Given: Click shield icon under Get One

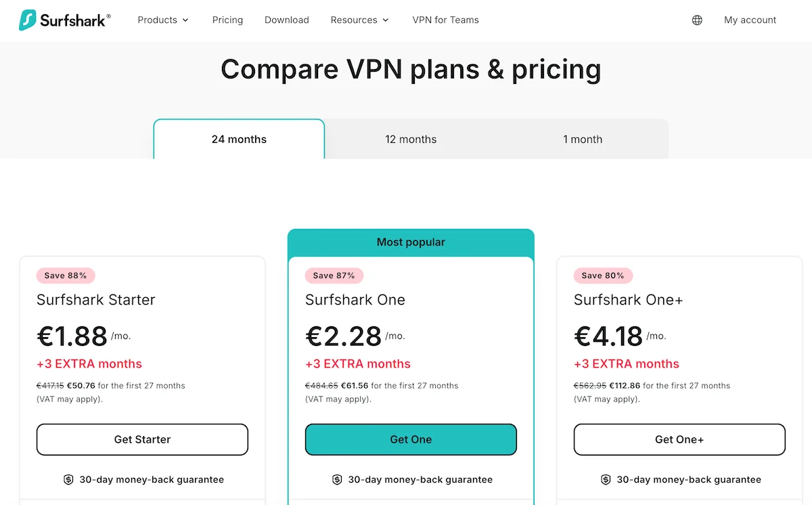Looking at the screenshot, I should tap(337, 479).
